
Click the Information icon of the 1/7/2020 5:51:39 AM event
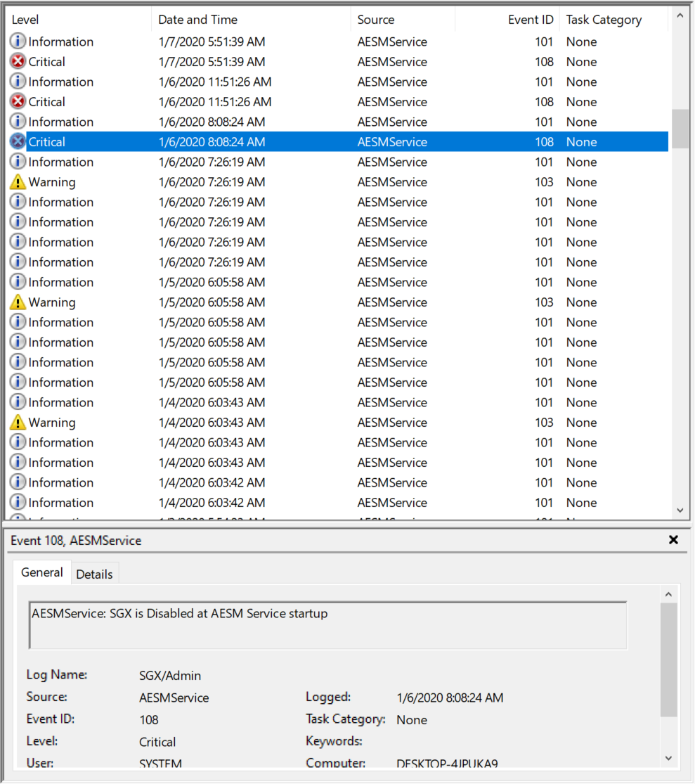click(x=18, y=41)
